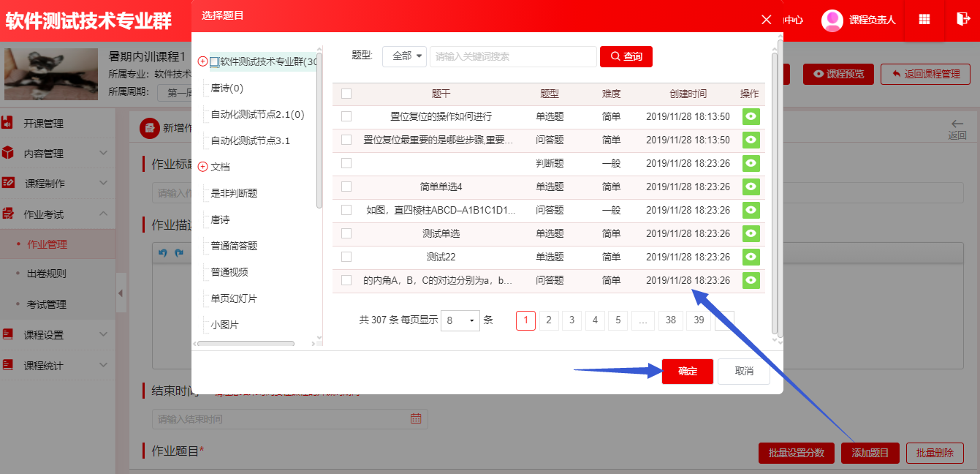This screenshot has width=980, height=474.
Task: Expand the 文档 tree node
Action: coord(202,165)
